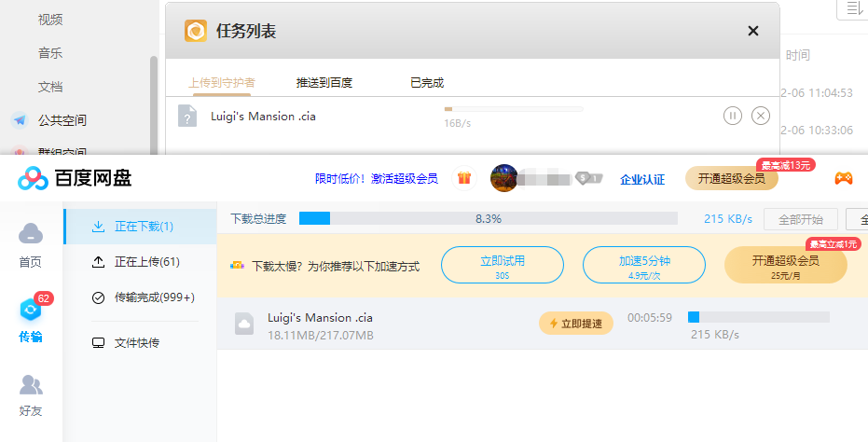Select 传输完成(999+) list

point(141,297)
